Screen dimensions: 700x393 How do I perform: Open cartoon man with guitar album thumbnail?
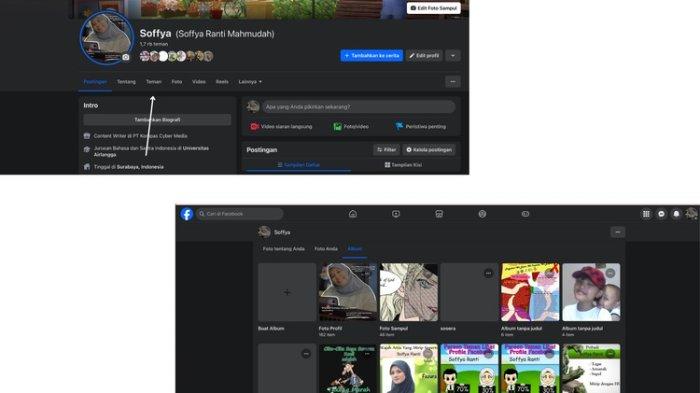(x=348, y=368)
